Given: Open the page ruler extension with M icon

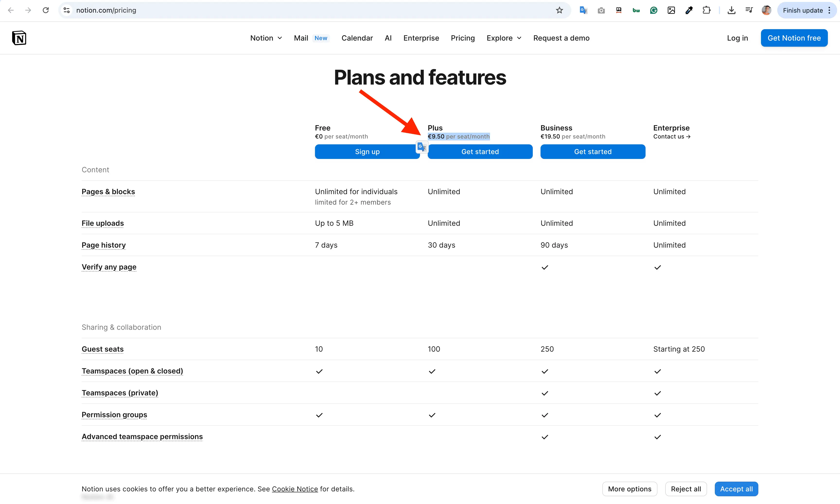Looking at the screenshot, I should coord(619,10).
